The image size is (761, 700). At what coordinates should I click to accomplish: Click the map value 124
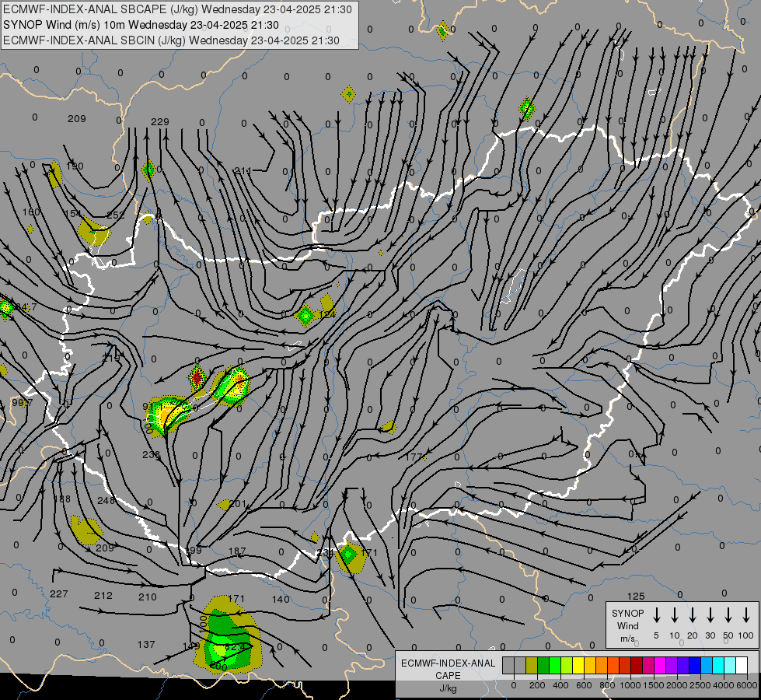[x=327, y=314]
